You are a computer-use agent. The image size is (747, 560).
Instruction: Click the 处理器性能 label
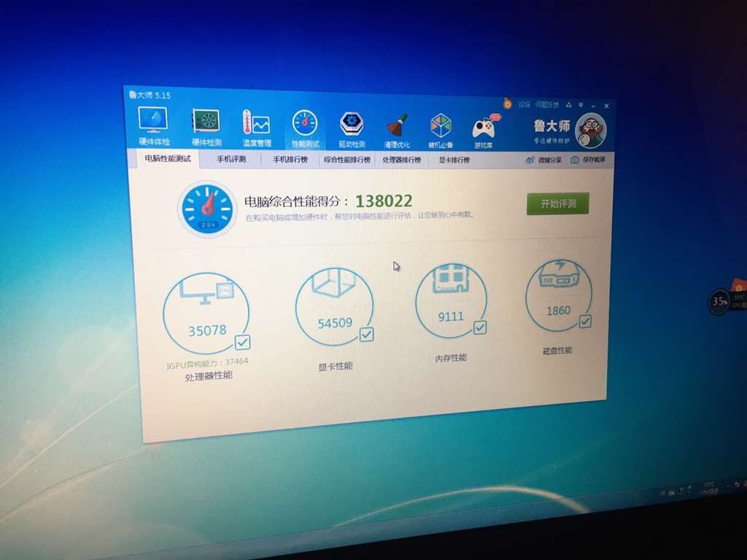(x=209, y=376)
